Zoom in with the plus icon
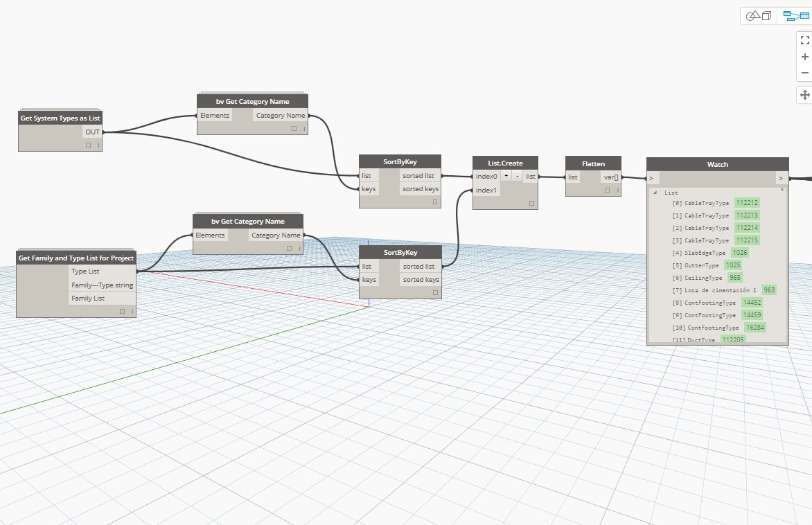Screen dimensions: 812x525 tap(805, 56)
